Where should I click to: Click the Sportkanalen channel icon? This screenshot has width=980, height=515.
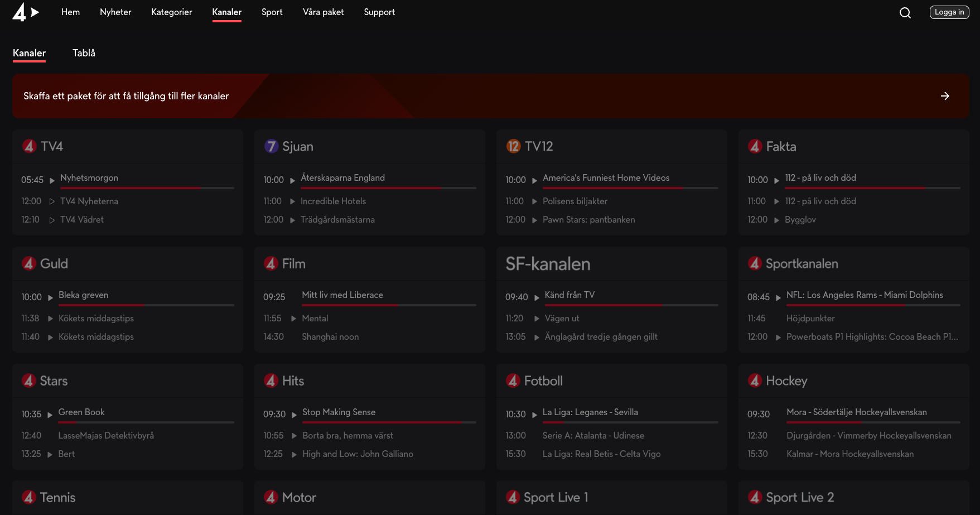pos(755,263)
